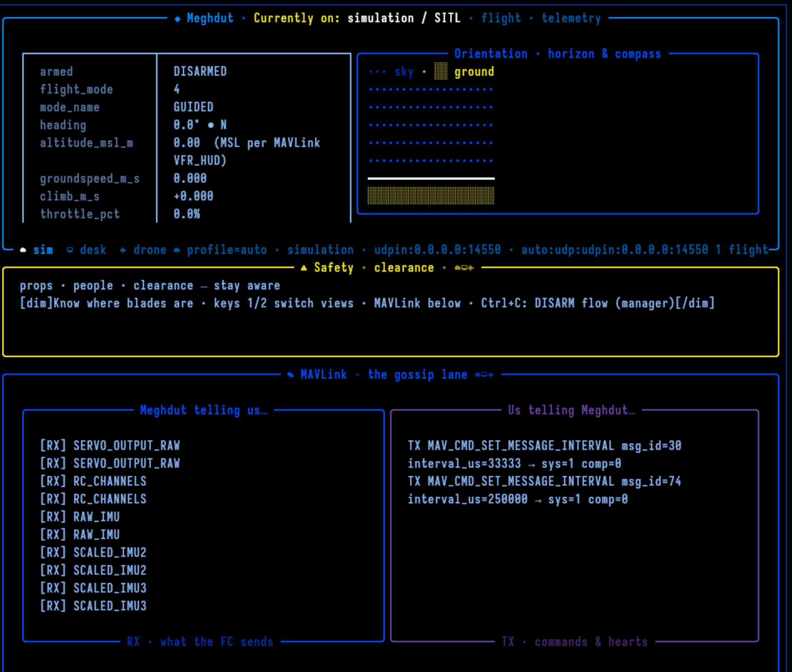792x672 pixels.
Task: Click the ground legend swatch in the Orientation panel
Action: point(441,71)
